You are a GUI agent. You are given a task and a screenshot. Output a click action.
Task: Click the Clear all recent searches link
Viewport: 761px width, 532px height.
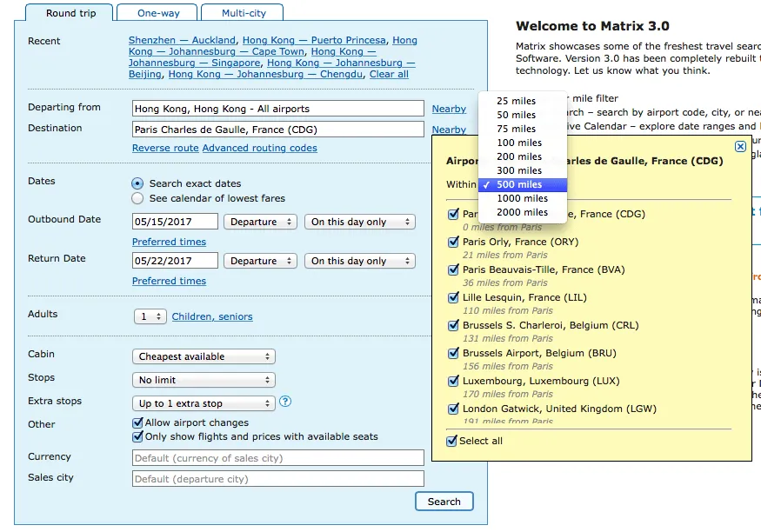(x=389, y=74)
